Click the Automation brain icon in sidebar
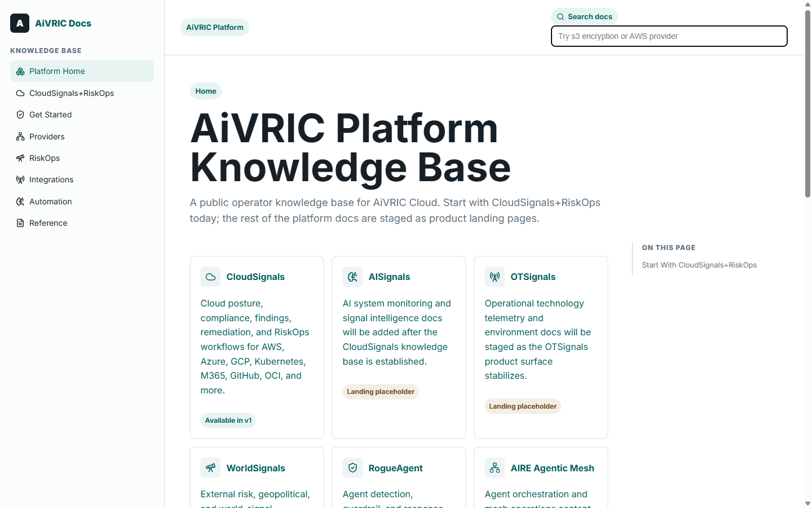This screenshot has width=812, height=508. pyautogui.click(x=20, y=202)
